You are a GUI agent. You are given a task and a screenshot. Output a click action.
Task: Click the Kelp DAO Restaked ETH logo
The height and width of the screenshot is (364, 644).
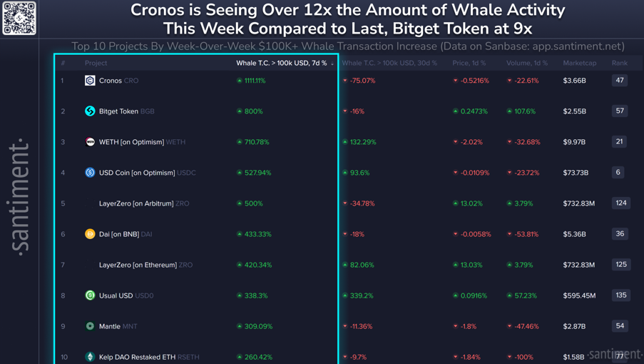[90, 356]
